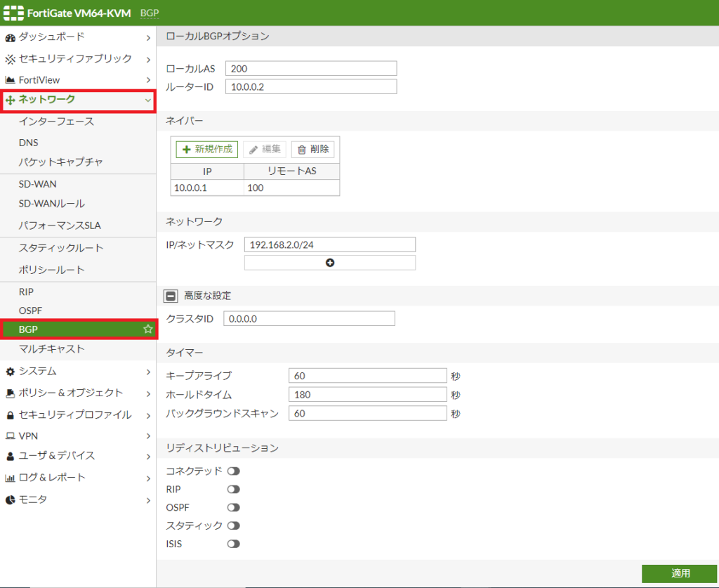This screenshot has width=719, height=588.
Task: Click the plus icon to add network
Action: (330, 263)
